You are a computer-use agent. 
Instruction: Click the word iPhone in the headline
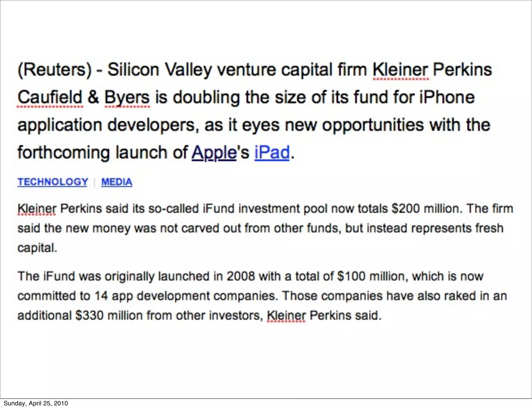[447, 98]
